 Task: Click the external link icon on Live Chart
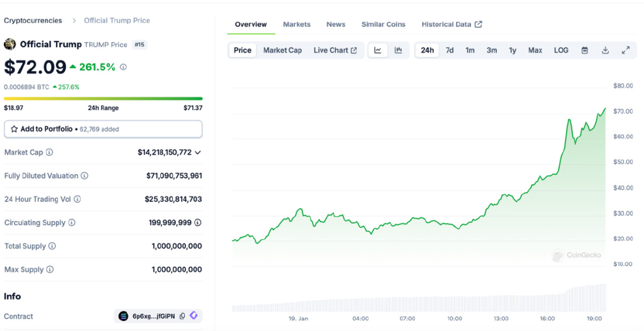pos(353,50)
